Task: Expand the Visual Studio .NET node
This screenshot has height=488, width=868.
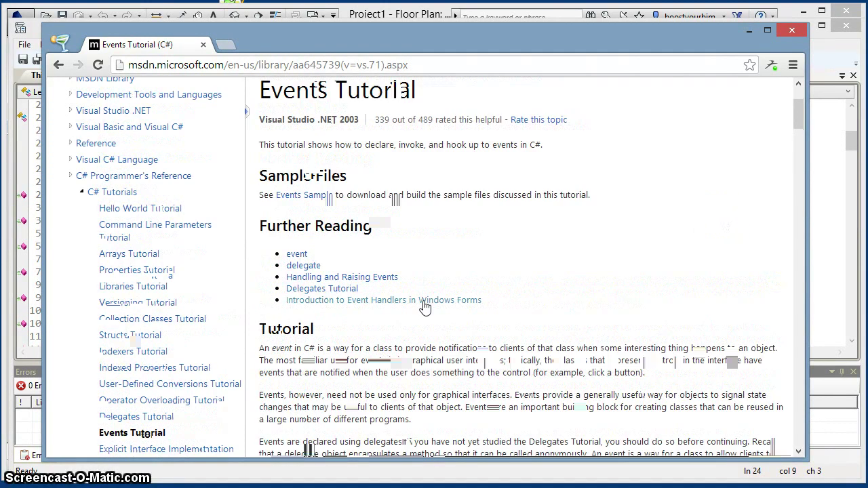Action: (x=70, y=110)
